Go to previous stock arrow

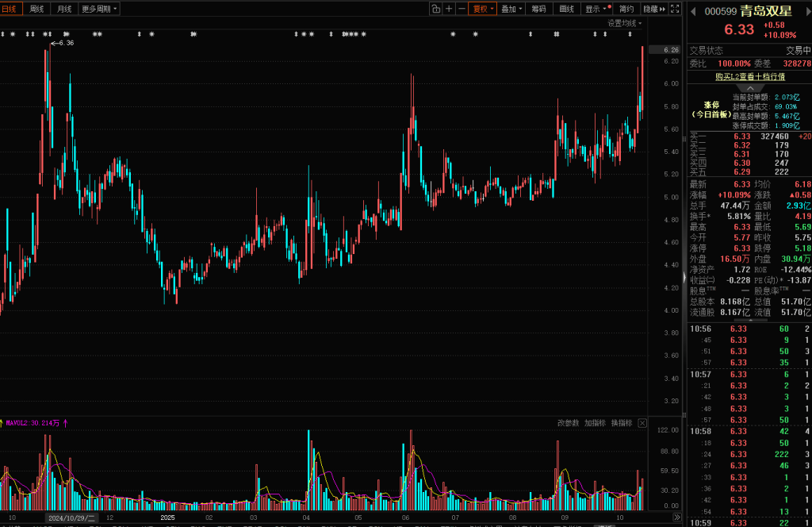tap(690, 11)
